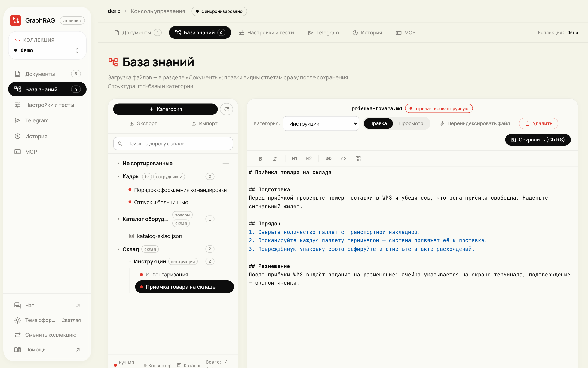Collapse the Склад category
Image resolution: width=588 pixels, height=368 pixels.
(118, 249)
